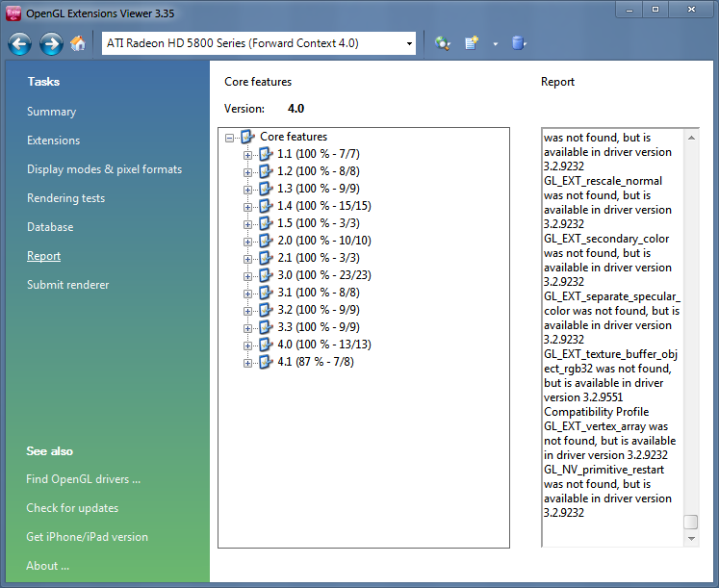Click the Compatibility Profile report line
The width and height of the screenshot is (719, 588).
[597, 412]
